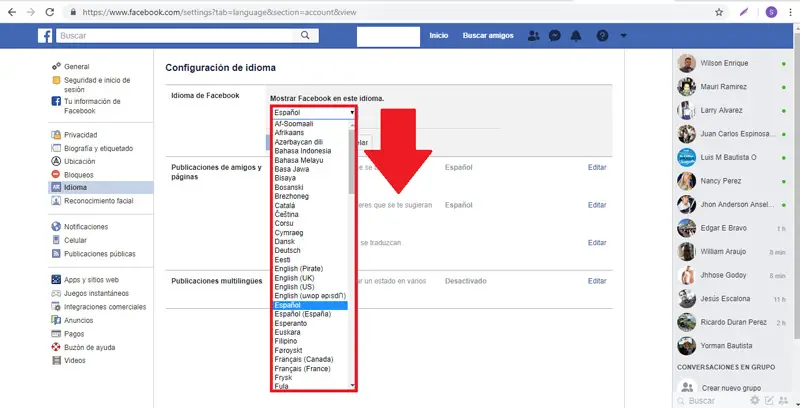The image size is (800, 408).
Task: Open chat with Edgar E Bravo
Action: click(733, 228)
